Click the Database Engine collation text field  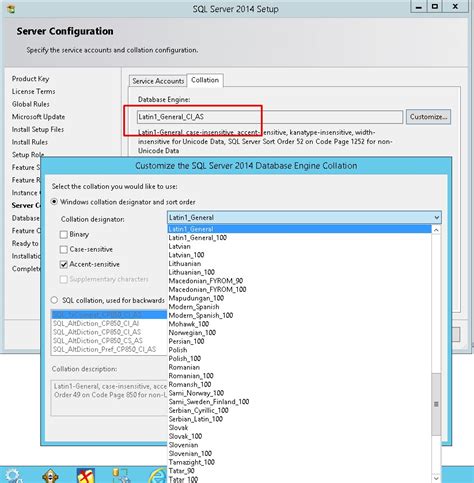click(x=270, y=117)
